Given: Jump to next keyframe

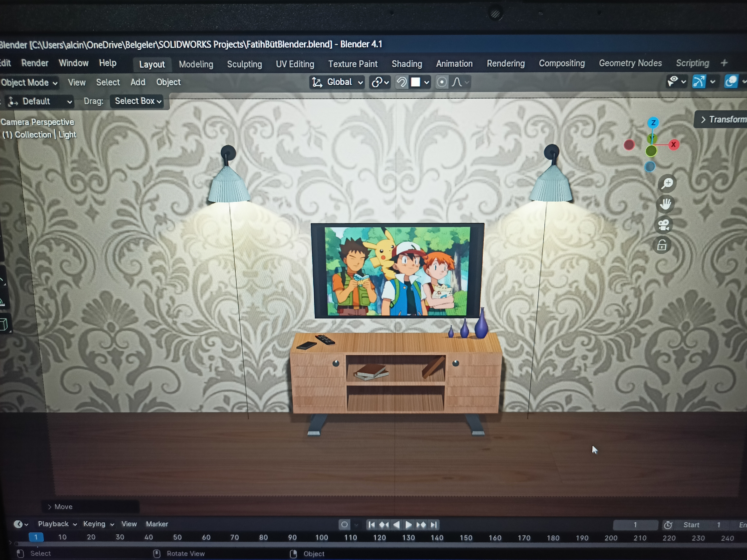Looking at the screenshot, I should [421, 525].
